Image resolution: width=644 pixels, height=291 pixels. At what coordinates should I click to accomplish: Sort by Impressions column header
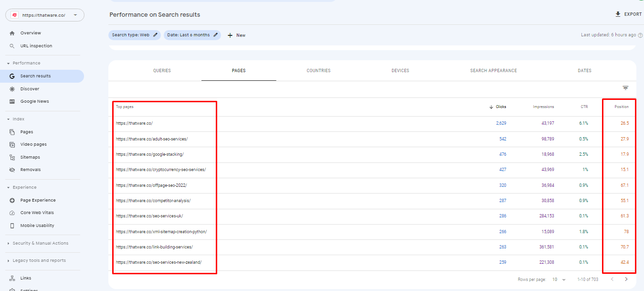pyautogui.click(x=543, y=107)
